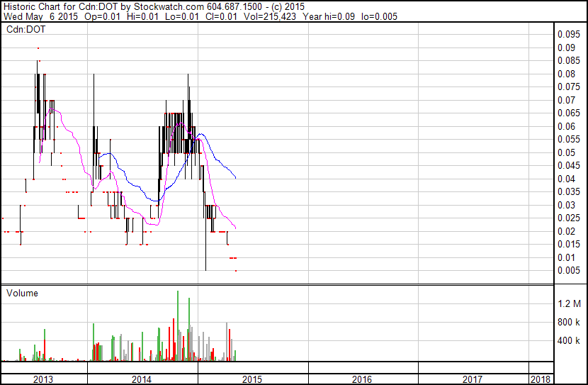Screen dimensions: 588x385
Task: Click the 1.2 M volume axis label
Action: pyautogui.click(x=569, y=303)
